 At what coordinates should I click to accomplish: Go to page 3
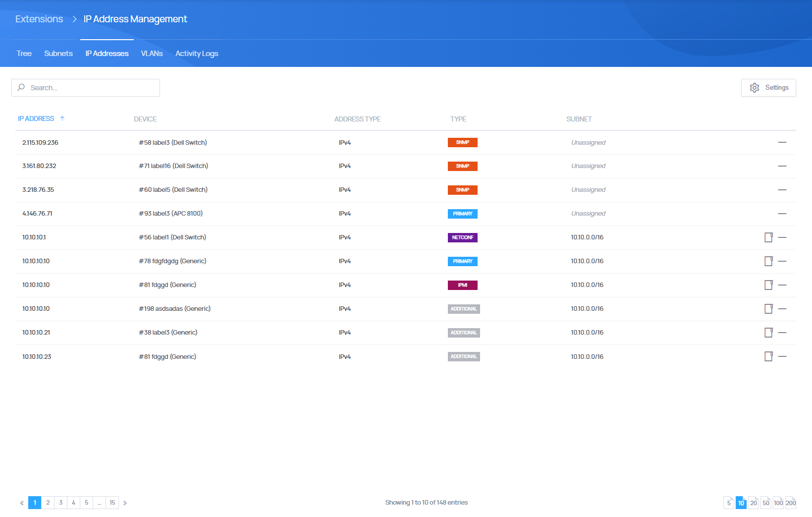pyautogui.click(x=61, y=503)
